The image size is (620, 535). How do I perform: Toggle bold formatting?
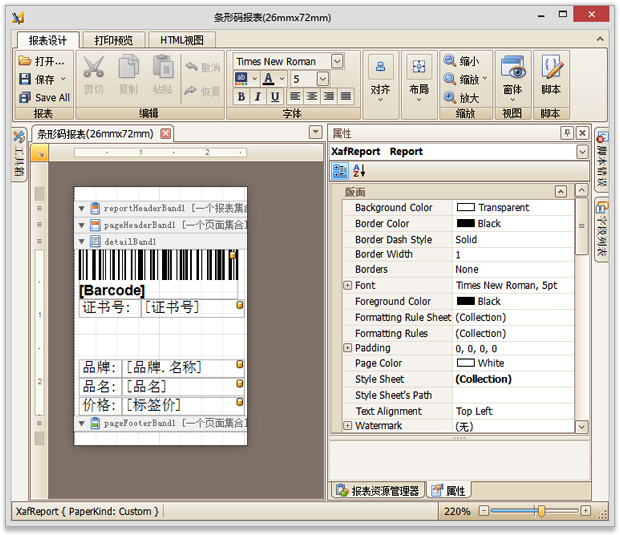coord(241,96)
